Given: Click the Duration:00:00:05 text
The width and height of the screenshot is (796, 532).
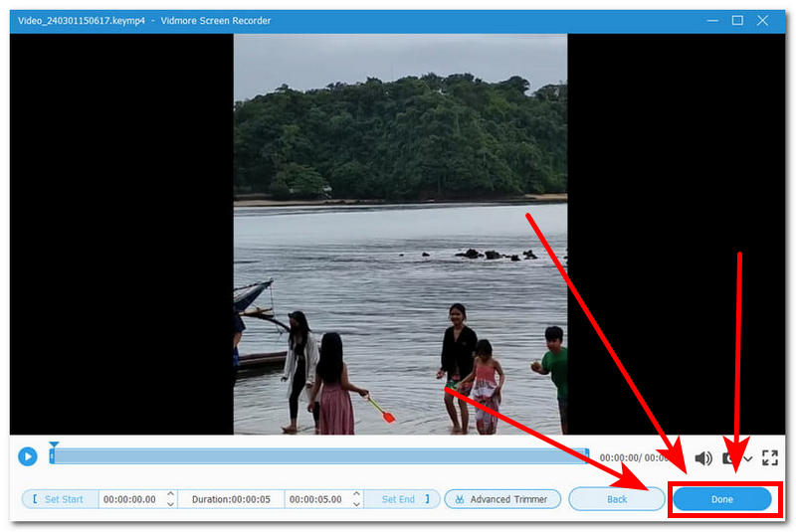Looking at the screenshot, I should [231, 499].
